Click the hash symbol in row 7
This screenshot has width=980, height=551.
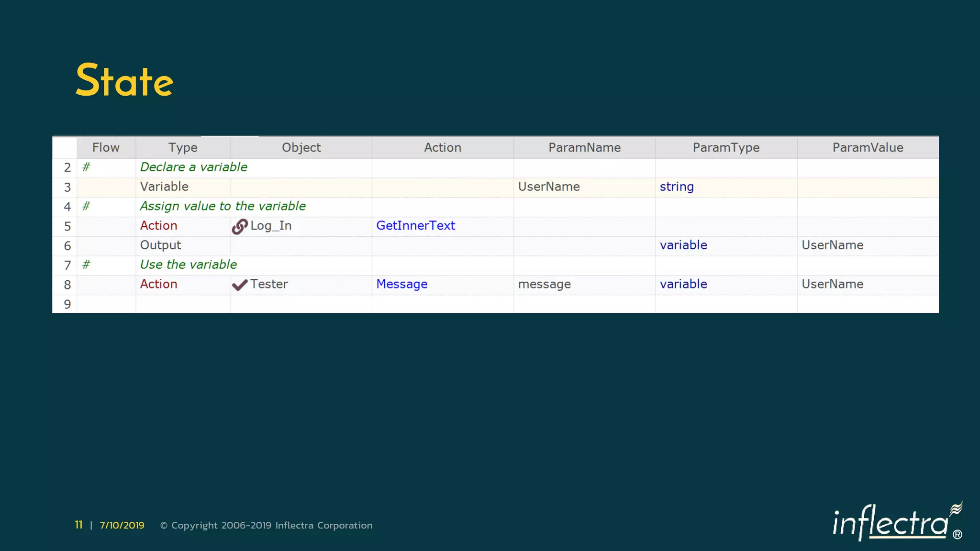(86, 264)
